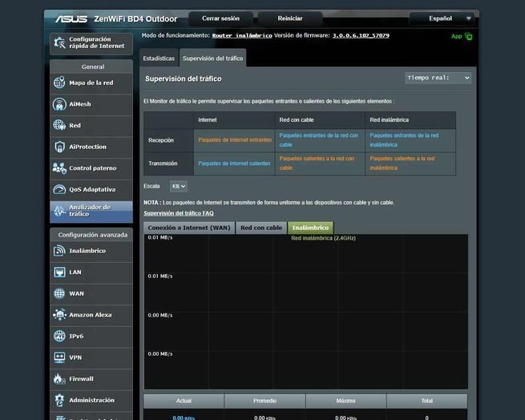The height and width of the screenshot is (420, 525).
Task: Click the Router inalámbrico mode link
Action: click(241, 35)
